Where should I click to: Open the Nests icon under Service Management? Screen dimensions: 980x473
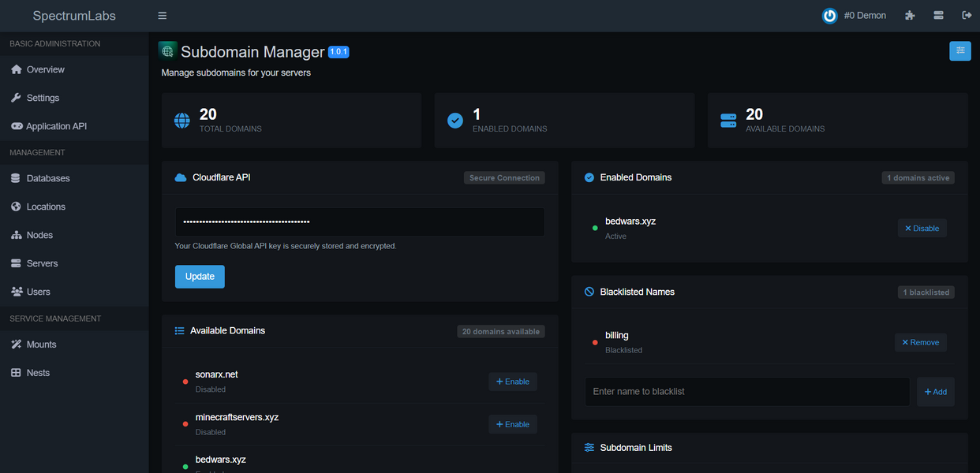click(17, 372)
